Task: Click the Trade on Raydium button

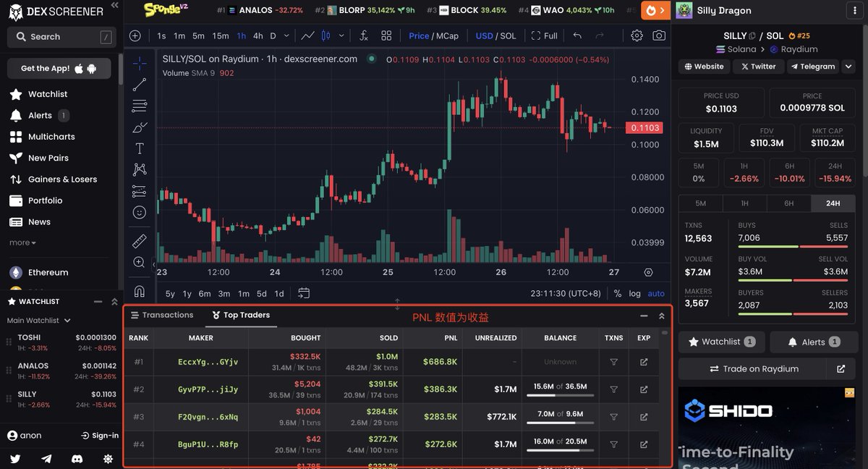Action: [754, 368]
